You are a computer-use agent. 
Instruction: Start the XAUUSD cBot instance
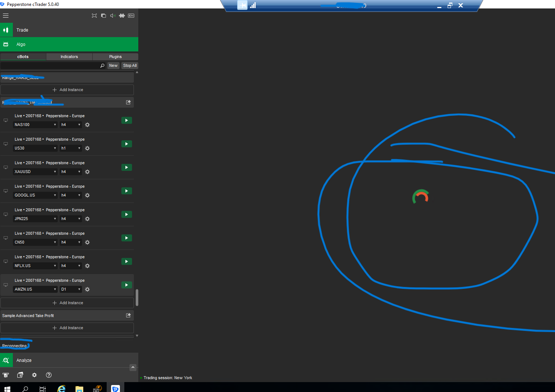click(x=127, y=168)
